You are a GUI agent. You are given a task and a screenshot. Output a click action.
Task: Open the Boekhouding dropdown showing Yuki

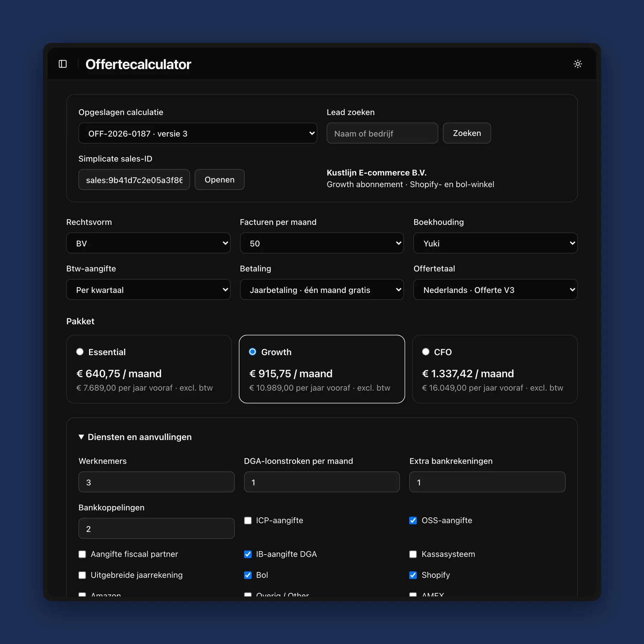pos(495,243)
